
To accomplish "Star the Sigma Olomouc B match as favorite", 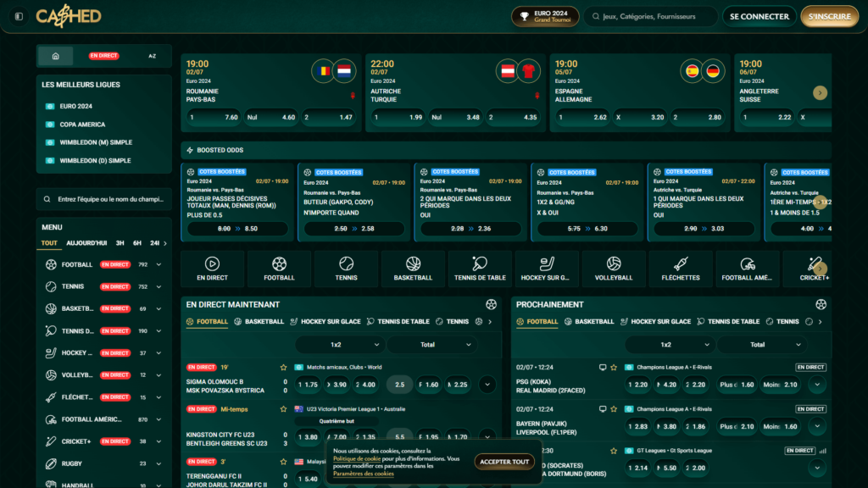I will [x=284, y=369].
